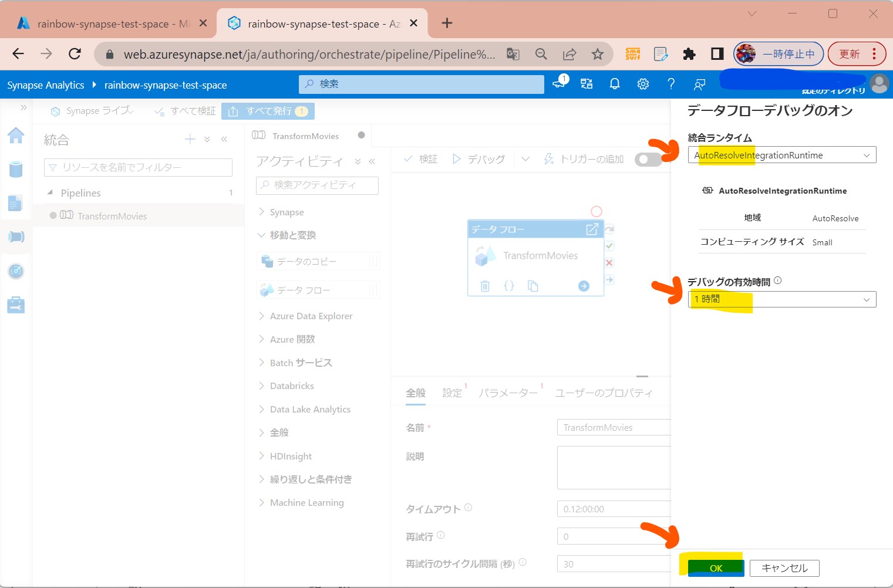Switch to the 設定 tab

pos(452,393)
